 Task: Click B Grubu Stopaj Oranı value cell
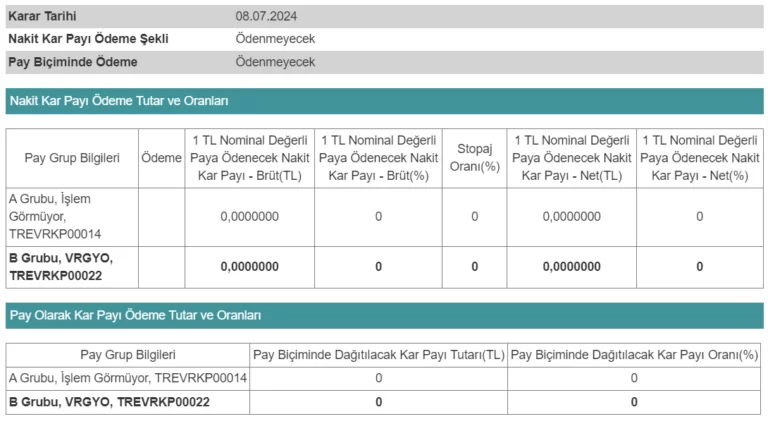click(x=474, y=266)
